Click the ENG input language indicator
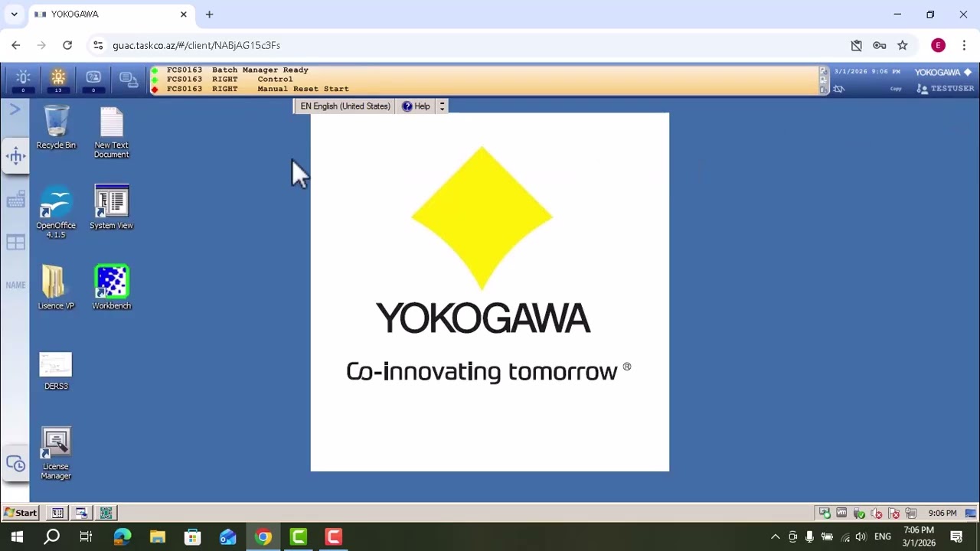This screenshot has height=551, width=980. (x=883, y=536)
